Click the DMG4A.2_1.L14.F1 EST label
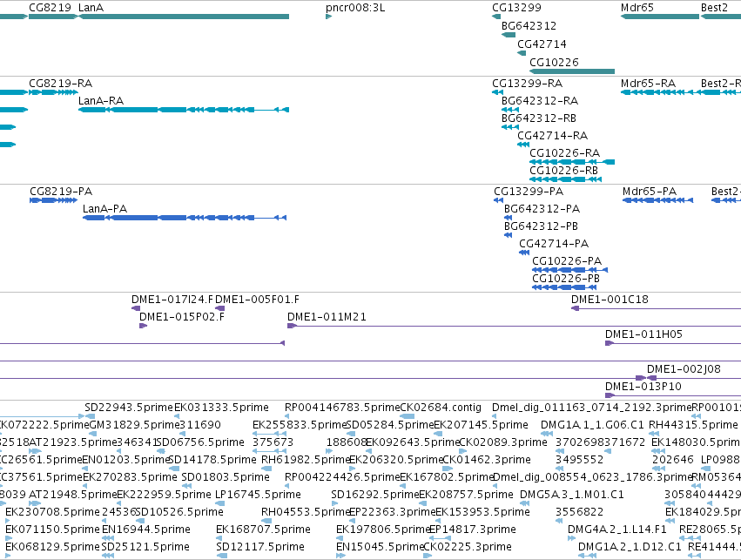 pyautogui.click(x=617, y=530)
